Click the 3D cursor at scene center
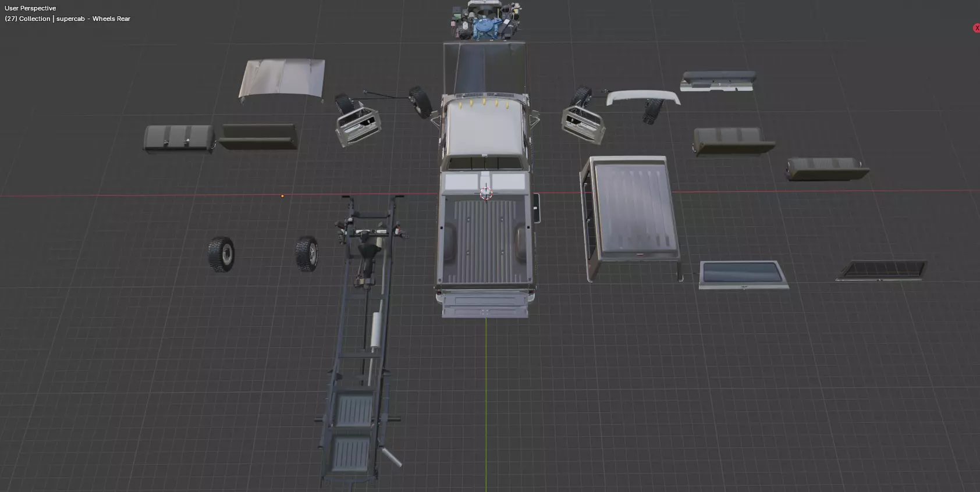 pos(486,193)
